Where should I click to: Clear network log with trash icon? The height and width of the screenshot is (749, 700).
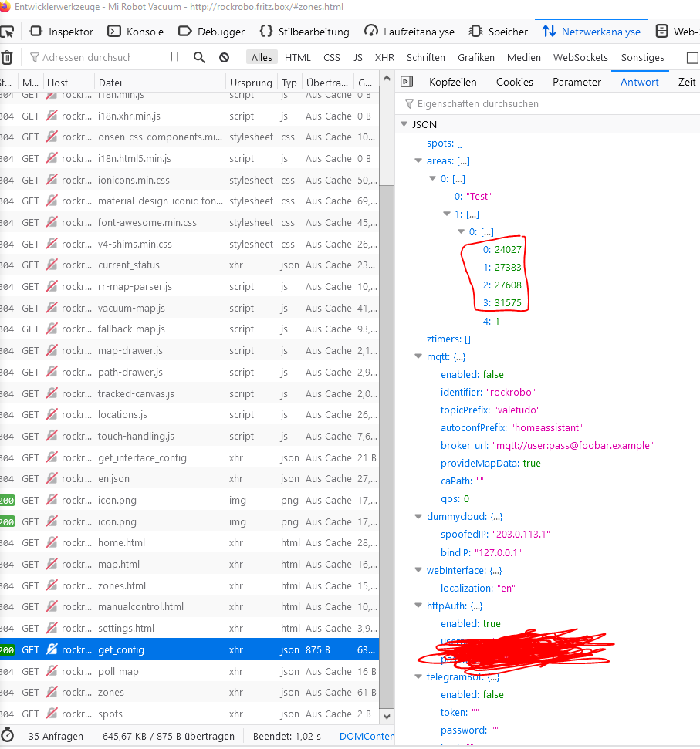7,58
